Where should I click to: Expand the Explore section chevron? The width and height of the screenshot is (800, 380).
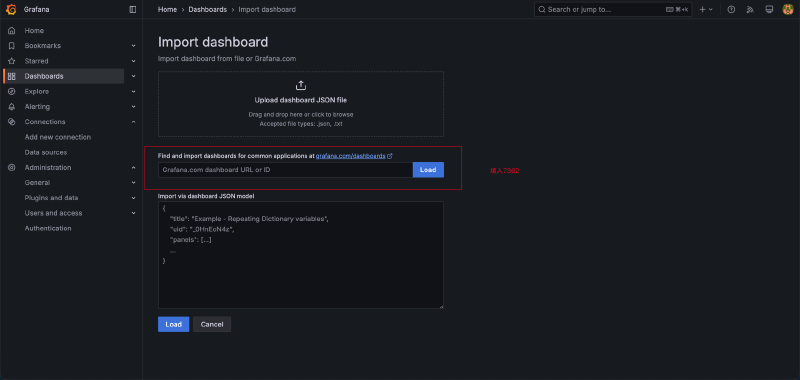coord(133,92)
